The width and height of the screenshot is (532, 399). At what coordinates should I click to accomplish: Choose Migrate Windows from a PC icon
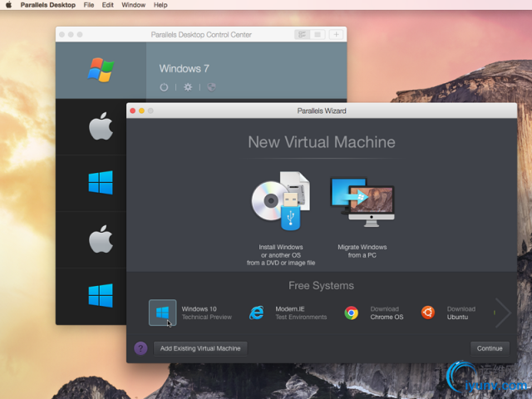362,202
